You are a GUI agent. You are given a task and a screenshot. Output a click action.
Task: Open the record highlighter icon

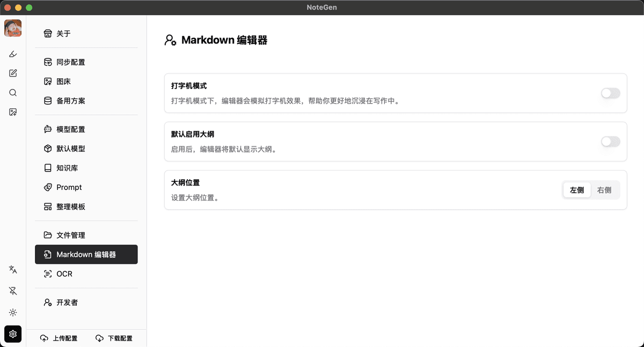tap(13, 54)
